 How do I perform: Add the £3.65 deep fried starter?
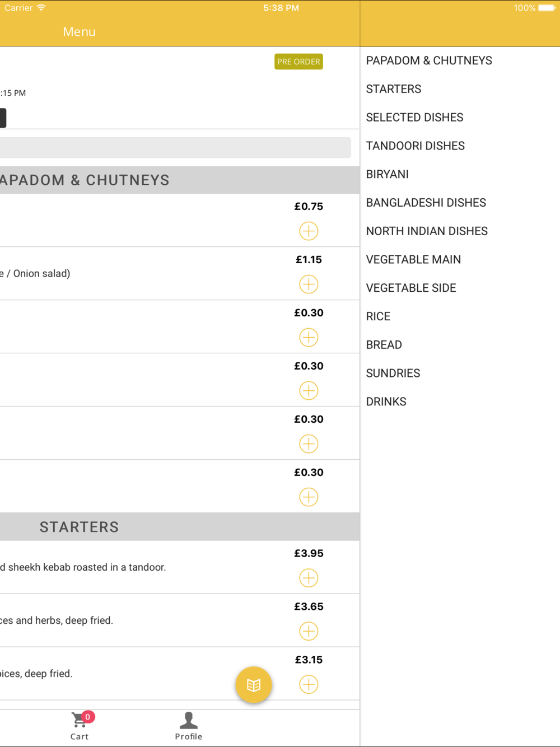tap(309, 631)
